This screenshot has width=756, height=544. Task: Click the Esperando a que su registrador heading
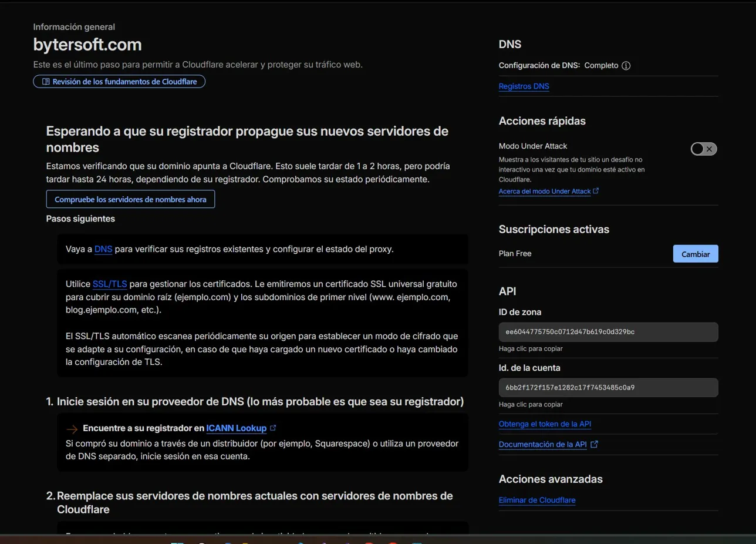pos(247,139)
